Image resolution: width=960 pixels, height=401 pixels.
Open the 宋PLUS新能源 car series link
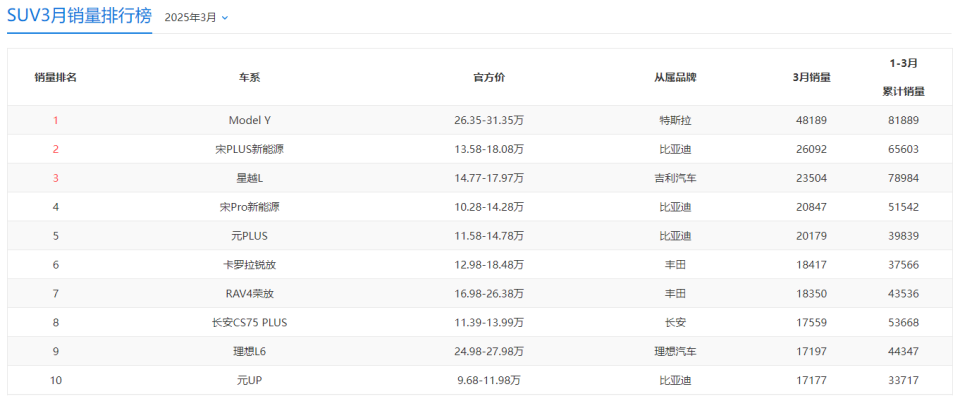point(249,149)
